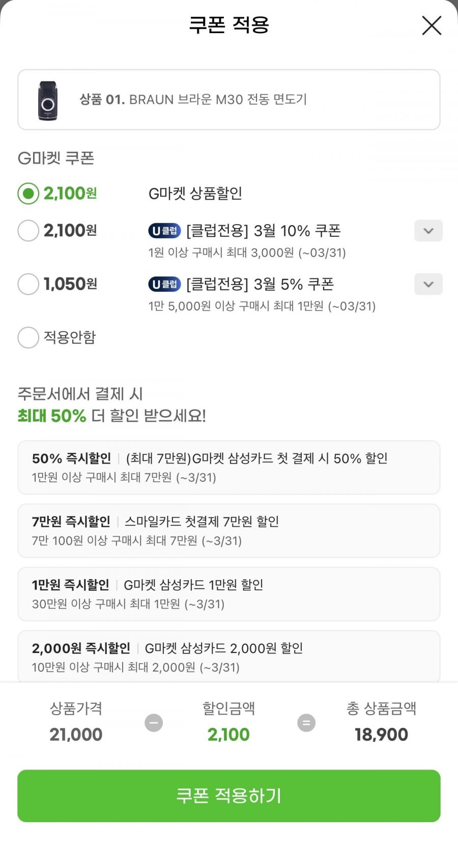This screenshot has height=868, width=458.
Task: Click the BRAUN M30 shaver product thumbnail
Action: (48, 100)
